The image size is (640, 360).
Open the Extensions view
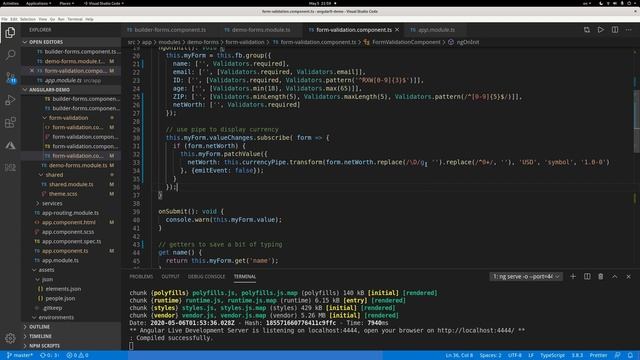pos(10,122)
